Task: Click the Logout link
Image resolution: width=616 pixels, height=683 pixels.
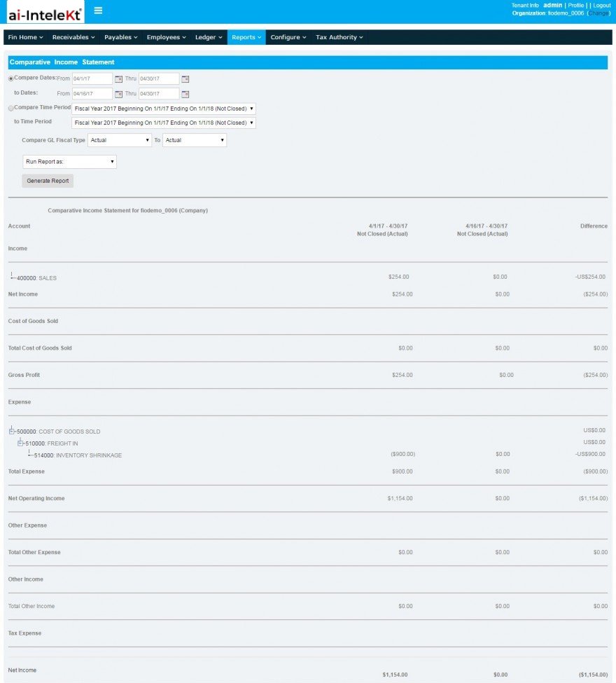Action: click(x=602, y=5)
